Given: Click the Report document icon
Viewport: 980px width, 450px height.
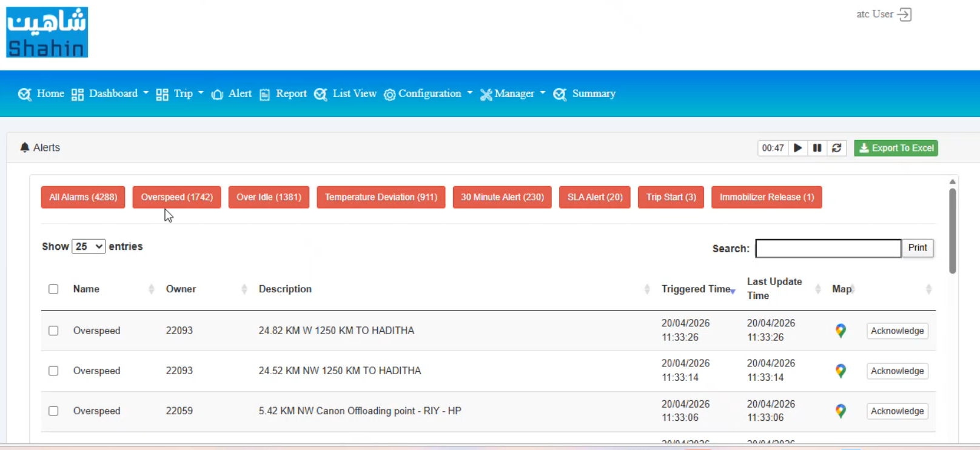Looking at the screenshot, I should click(x=264, y=94).
